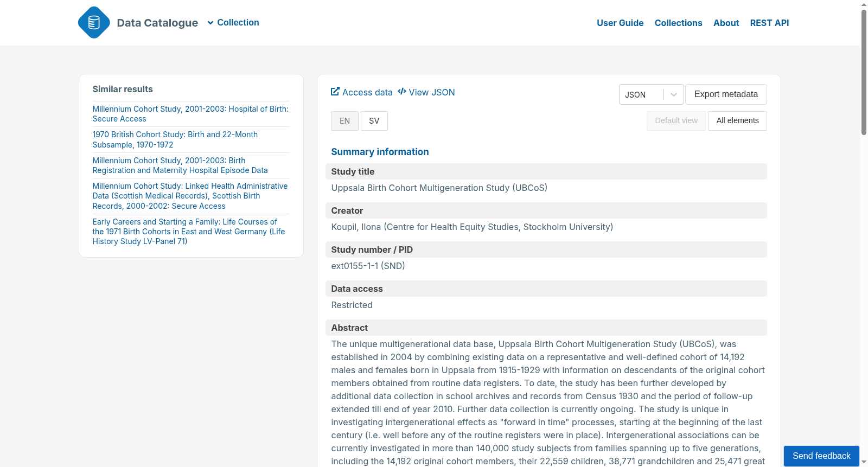The image size is (868, 467).
Task: Open the User Guide page
Action: pos(620,23)
